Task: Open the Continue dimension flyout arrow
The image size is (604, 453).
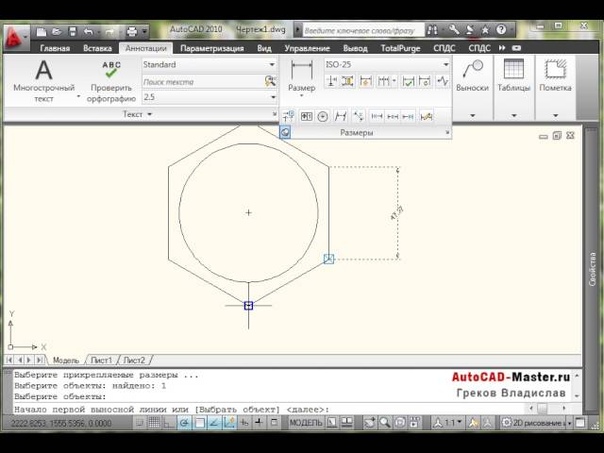Action: click(x=394, y=81)
